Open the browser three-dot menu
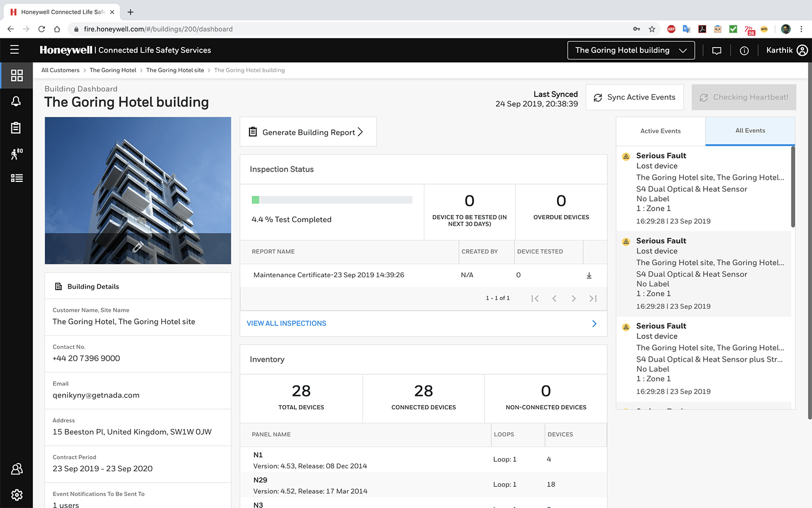This screenshot has width=812, height=508. tap(802, 29)
